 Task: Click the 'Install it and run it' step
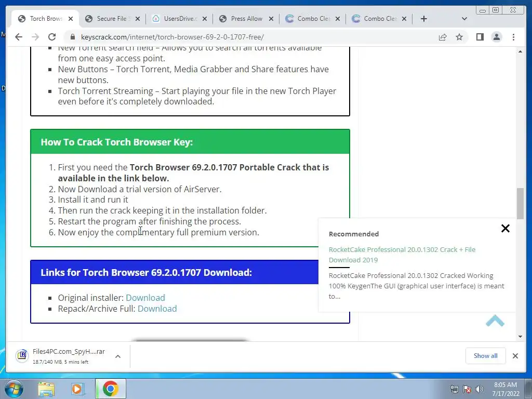tap(93, 199)
